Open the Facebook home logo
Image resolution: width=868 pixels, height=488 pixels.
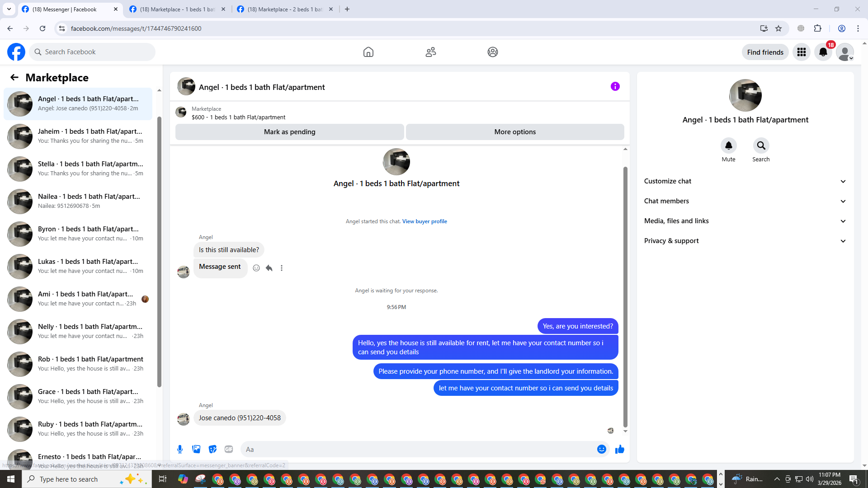click(x=16, y=52)
